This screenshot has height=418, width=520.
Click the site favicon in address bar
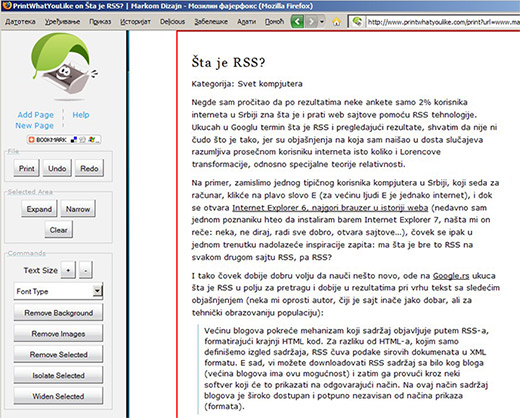point(357,22)
